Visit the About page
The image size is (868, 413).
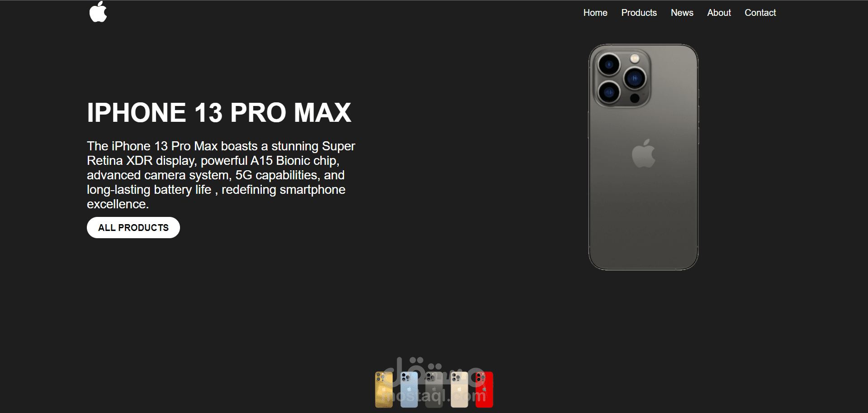(x=719, y=13)
